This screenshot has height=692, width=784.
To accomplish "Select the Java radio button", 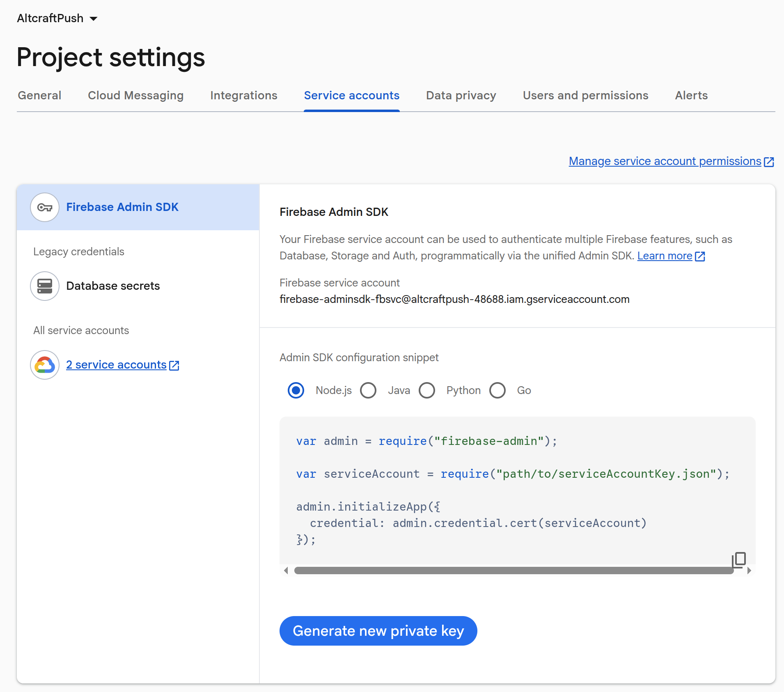I will (x=368, y=390).
